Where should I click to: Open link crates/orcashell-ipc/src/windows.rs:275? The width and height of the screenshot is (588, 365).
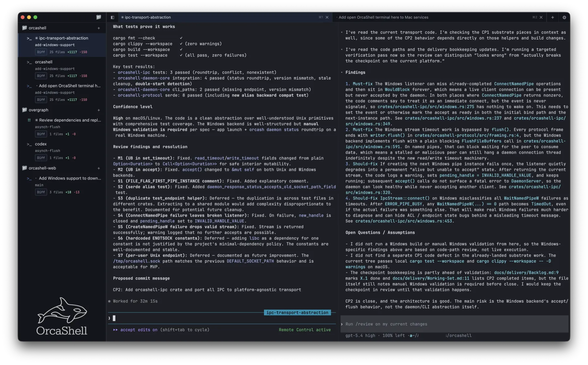[426, 107]
